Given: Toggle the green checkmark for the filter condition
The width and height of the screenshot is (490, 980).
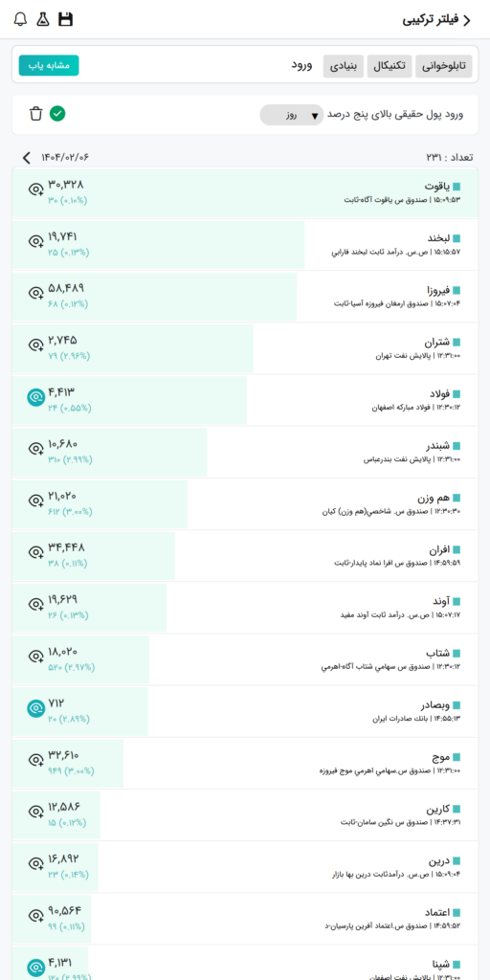Looking at the screenshot, I should tap(57, 114).
